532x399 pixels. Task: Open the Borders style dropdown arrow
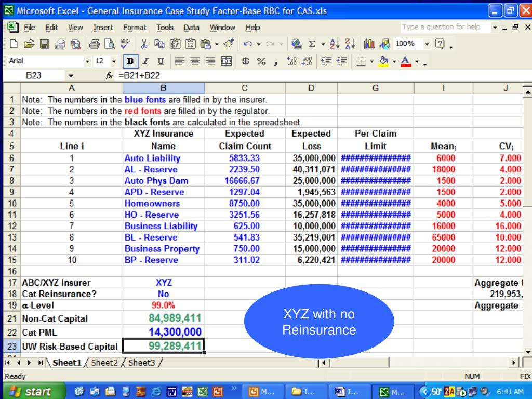click(372, 61)
